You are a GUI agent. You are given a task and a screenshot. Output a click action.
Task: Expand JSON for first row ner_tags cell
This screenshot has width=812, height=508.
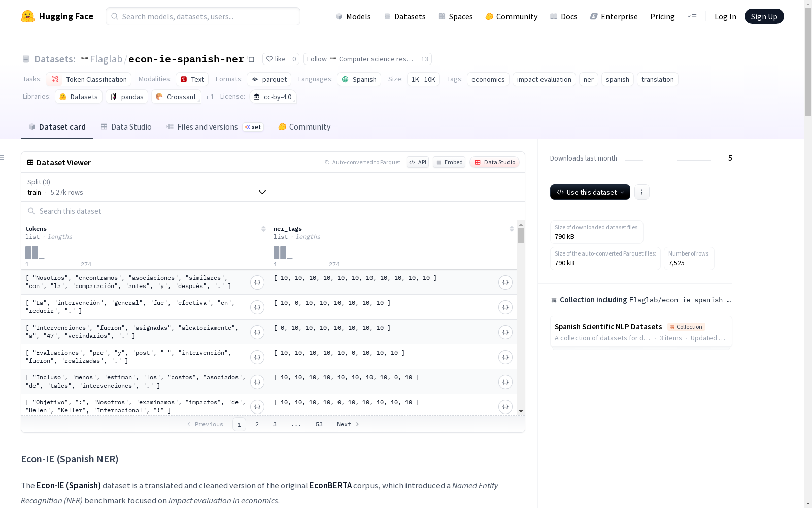[x=505, y=282]
